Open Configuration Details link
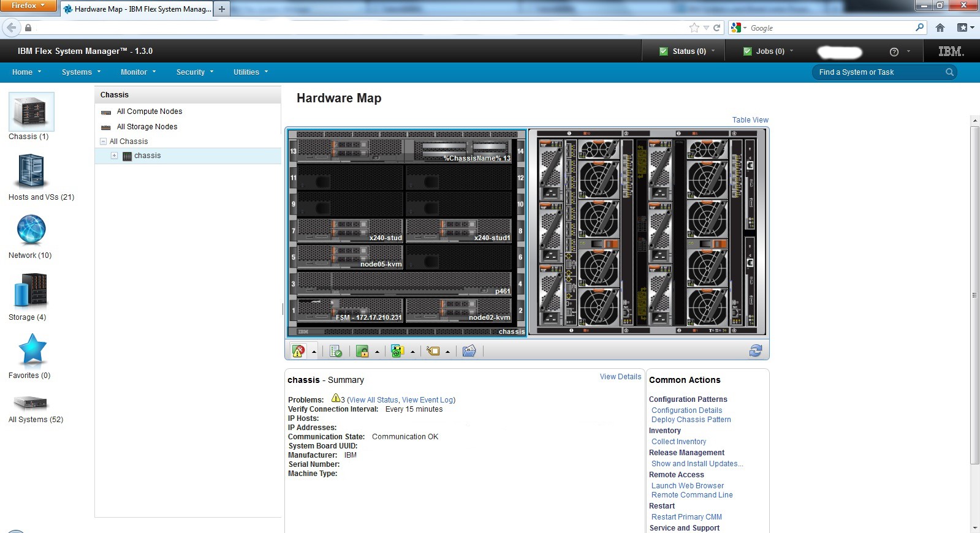Image resolution: width=980 pixels, height=533 pixels. [x=686, y=410]
